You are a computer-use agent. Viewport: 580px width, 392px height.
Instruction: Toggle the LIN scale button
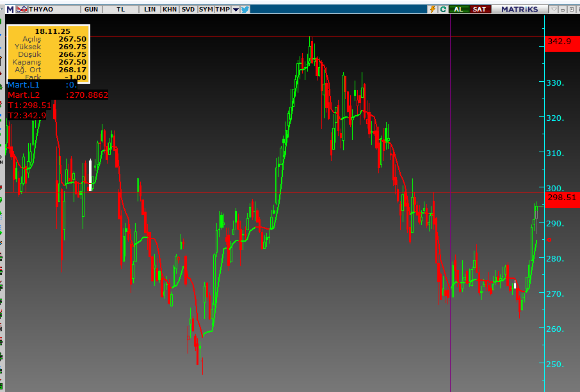(x=150, y=9)
